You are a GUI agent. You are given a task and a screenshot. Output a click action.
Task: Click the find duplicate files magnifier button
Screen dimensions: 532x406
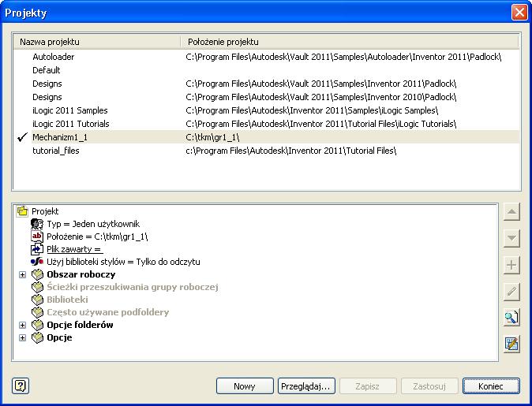point(511,318)
